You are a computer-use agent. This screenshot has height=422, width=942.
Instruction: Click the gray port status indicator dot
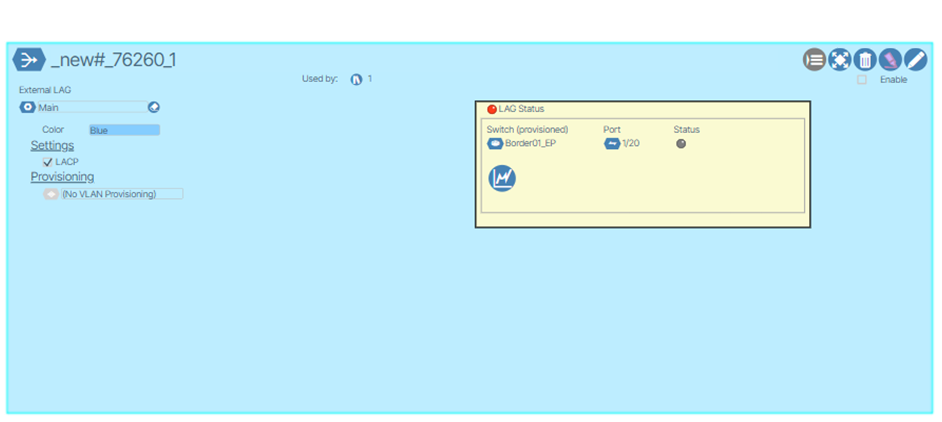pyautogui.click(x=681, y=144)
